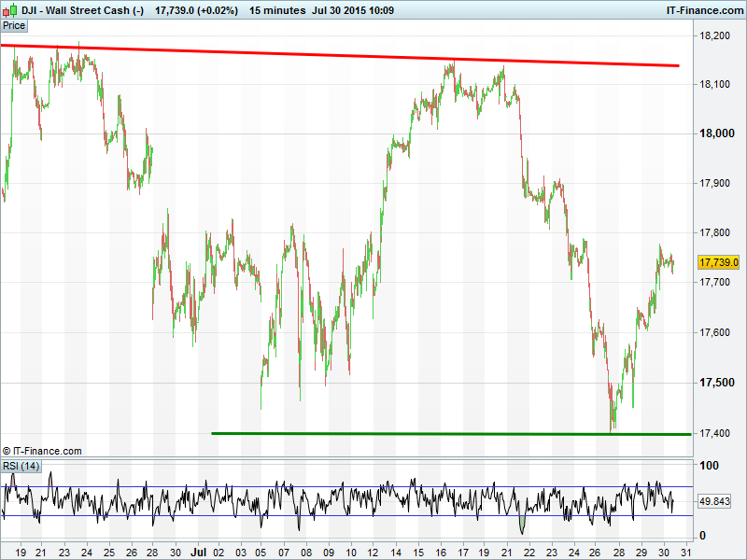Select the green horizontal support line
Viewport: 747px width, 560px height.
pos(448,433)
